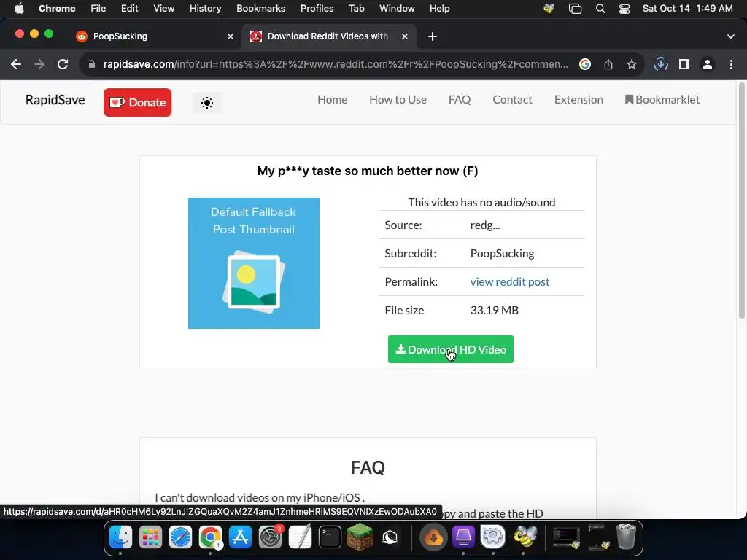Click the Bookmarklet link

pos(662,99)
